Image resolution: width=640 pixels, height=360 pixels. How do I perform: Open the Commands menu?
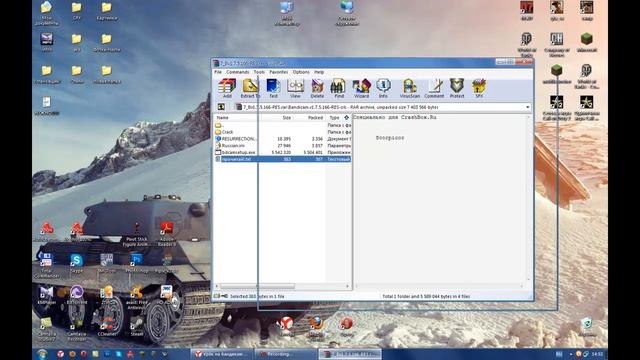(238, 72)
